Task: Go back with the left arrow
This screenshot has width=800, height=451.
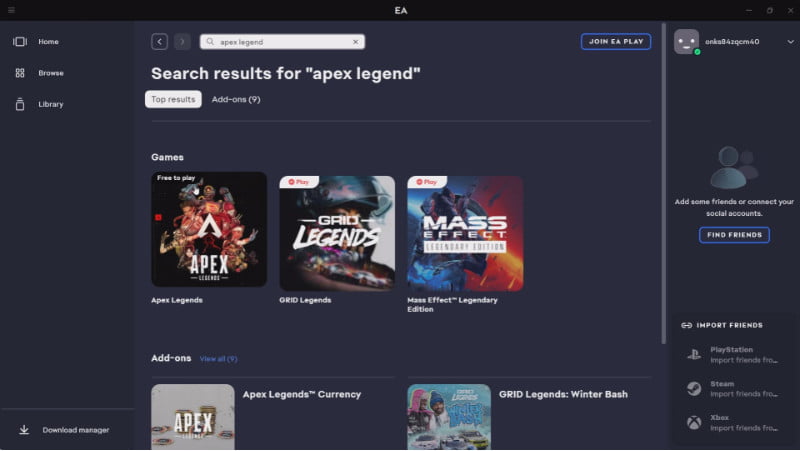Action: (160, 41)
